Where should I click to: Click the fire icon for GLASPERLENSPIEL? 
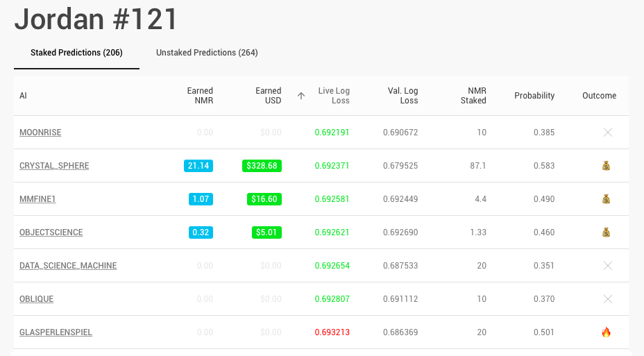[x=607, y=332]
